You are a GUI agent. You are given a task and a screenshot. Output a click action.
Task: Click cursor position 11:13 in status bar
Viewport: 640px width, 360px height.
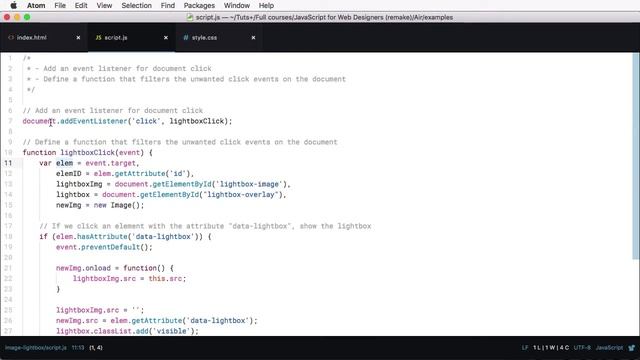(78, 348)
